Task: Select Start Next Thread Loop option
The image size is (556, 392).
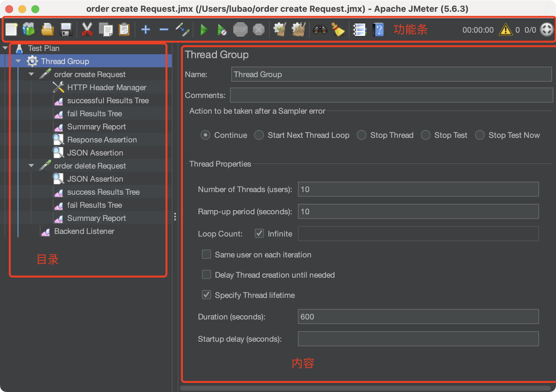Action: pyautogui.click(x=259, y=135)
